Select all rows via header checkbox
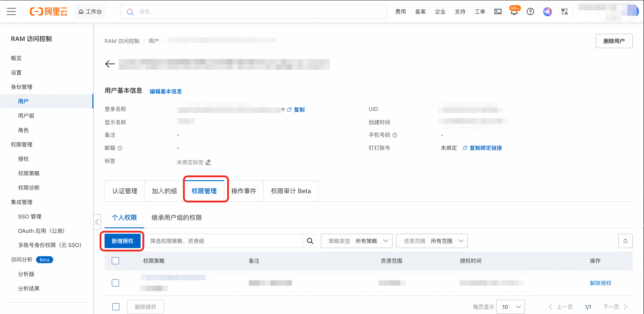The height and width of the screenshot is (314, 644). tap(115, 261)
